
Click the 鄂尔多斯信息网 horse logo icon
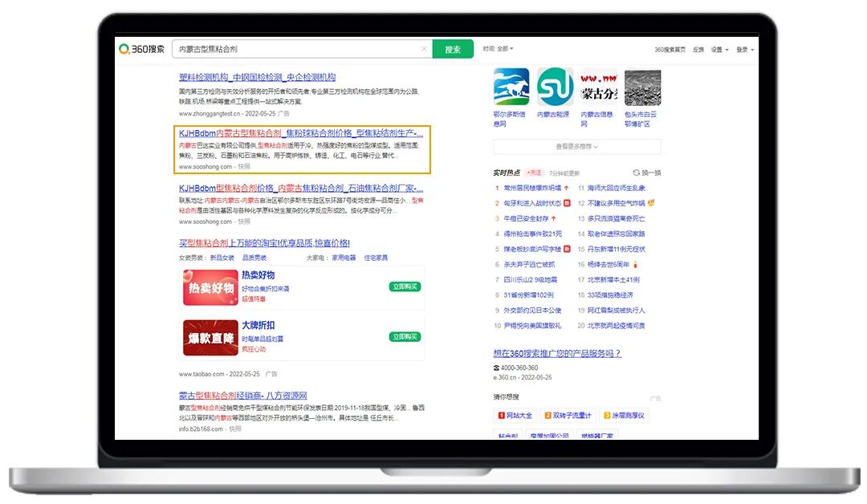[x=511, y=87]
